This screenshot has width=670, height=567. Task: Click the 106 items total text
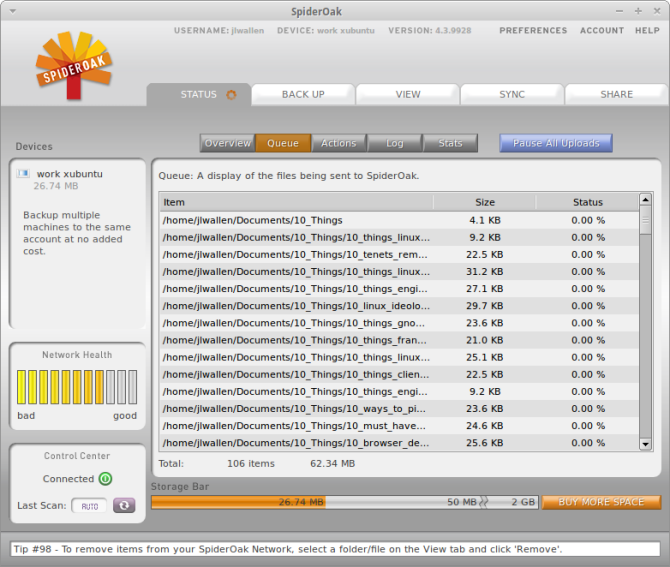pyautogui.click(x=251, y=464)
